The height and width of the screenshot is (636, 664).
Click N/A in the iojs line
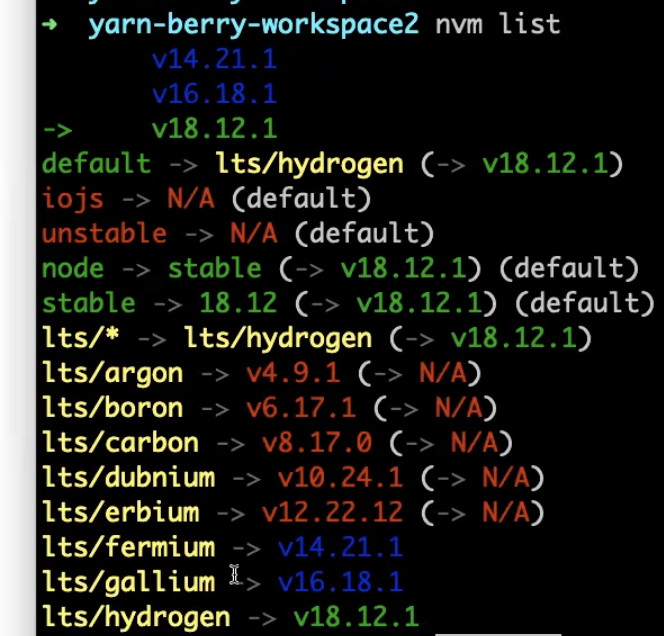coord(191,198)
